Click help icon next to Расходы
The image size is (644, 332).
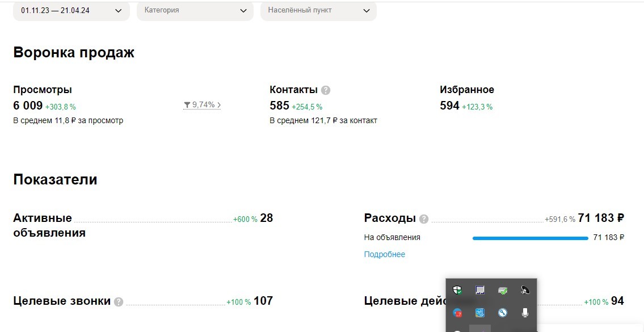click(424, 219)
